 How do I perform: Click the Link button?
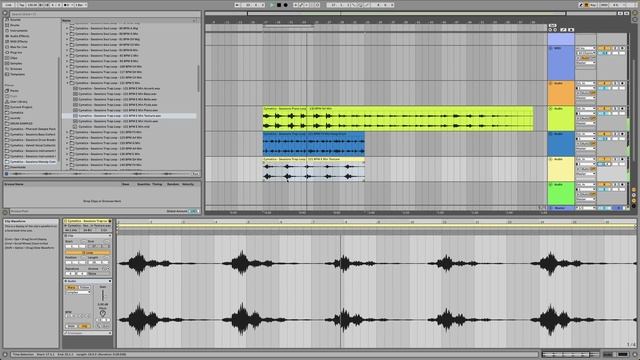pos(8,5)
